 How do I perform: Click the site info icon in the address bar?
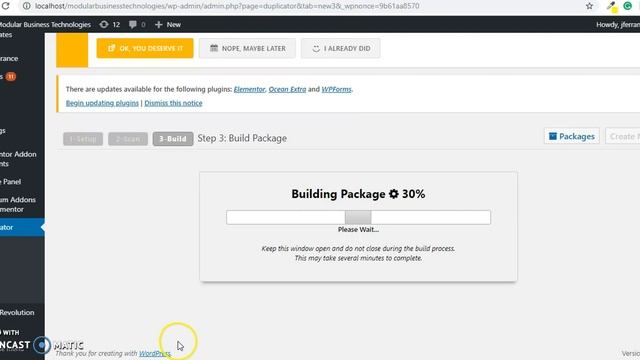point(27,6)
